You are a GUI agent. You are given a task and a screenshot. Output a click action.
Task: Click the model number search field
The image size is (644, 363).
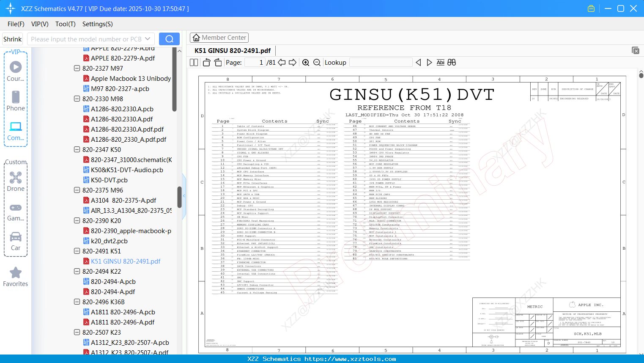coord(86,39)
